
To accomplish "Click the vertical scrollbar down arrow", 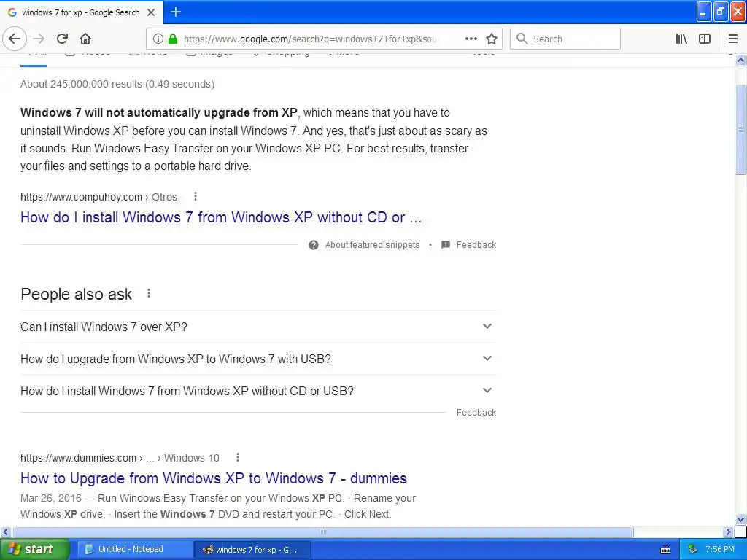I will point(740,519).
